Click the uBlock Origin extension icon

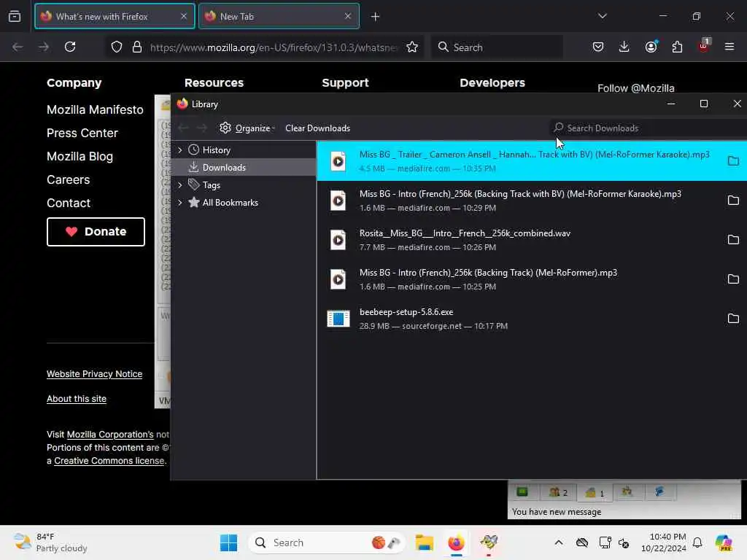pos(704,46)
